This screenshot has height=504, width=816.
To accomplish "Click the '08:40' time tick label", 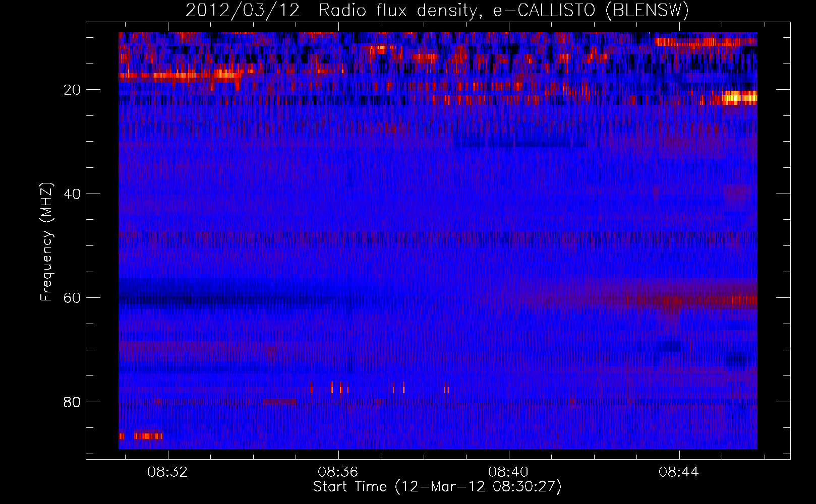I will click(508, 472).
